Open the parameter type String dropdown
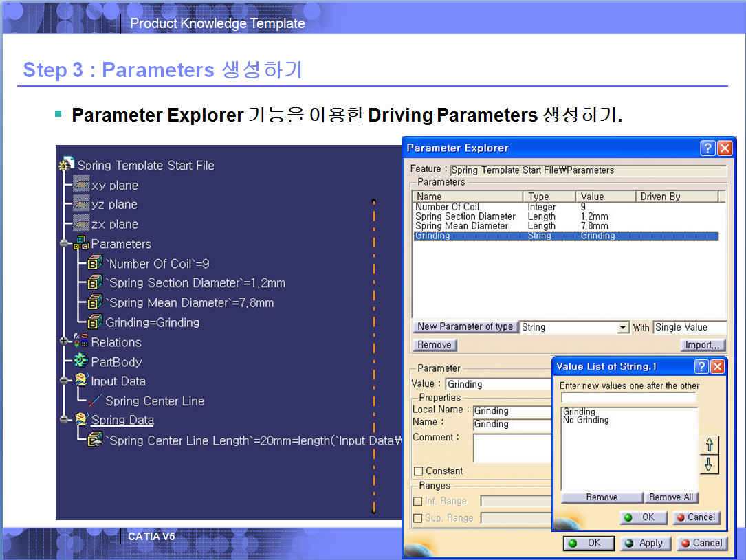This screenshot has height=560, width=746. coord(623,328)
